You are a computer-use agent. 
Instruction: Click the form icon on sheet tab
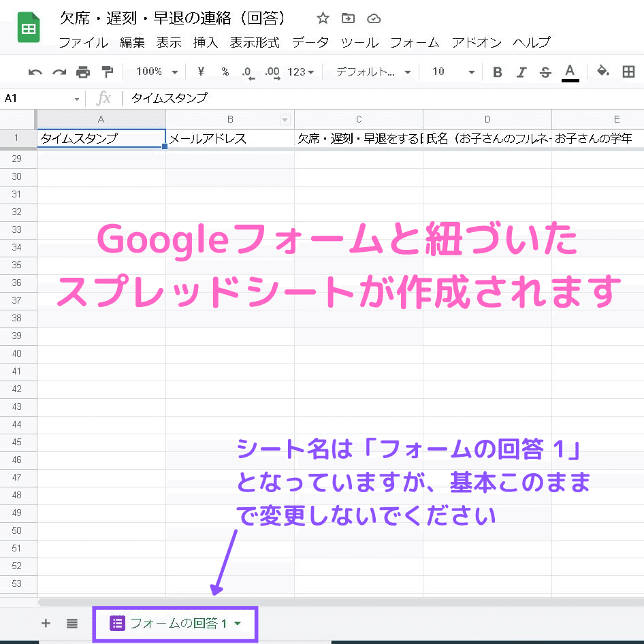pos(117,624)
